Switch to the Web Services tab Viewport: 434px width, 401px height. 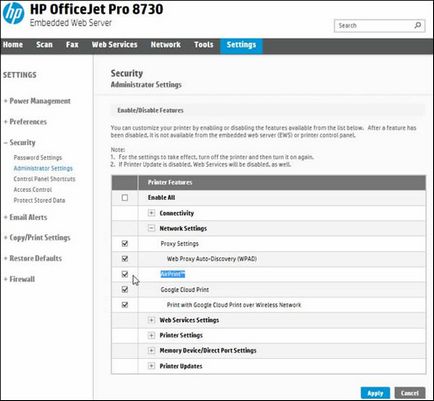[115, 45]
